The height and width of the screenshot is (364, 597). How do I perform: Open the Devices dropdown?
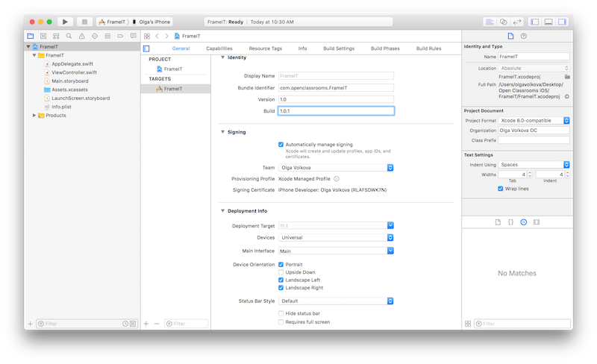click(336, 238)
